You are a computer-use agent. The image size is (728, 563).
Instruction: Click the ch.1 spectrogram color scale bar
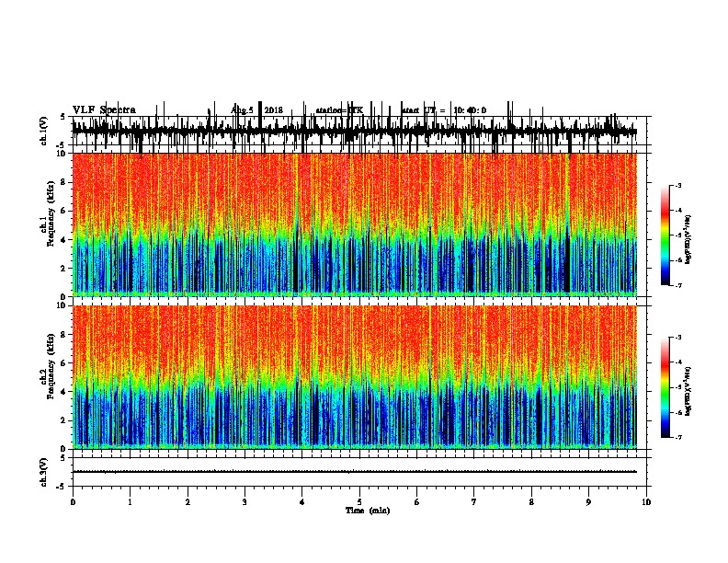665,236
